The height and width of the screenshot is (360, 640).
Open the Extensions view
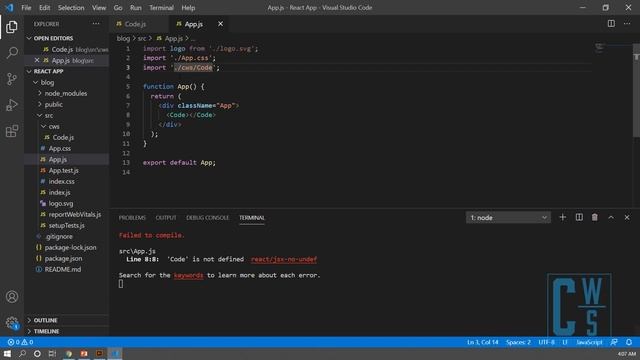[x=12, y=131]
